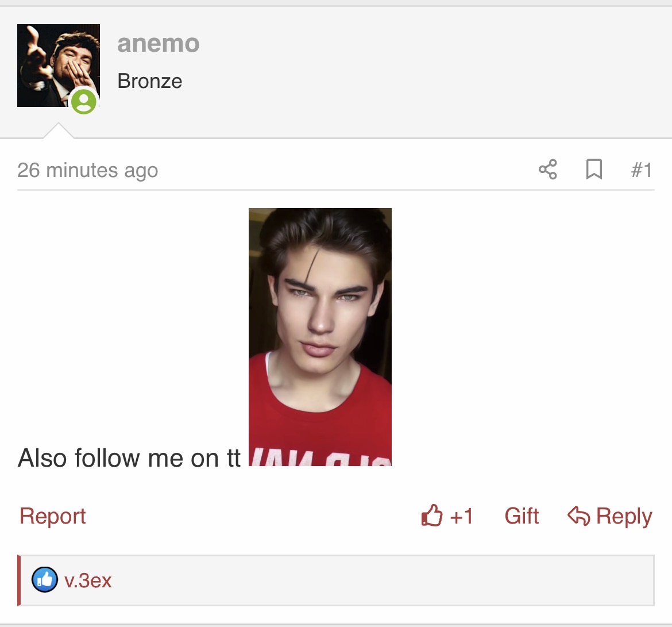Open v.3ex's profile link

(88, 580)
